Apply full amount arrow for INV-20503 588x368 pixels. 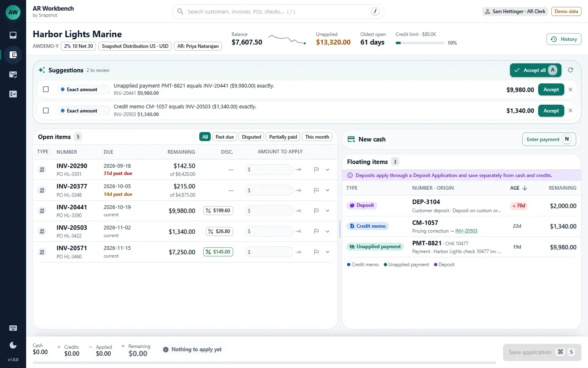[298, 231]
